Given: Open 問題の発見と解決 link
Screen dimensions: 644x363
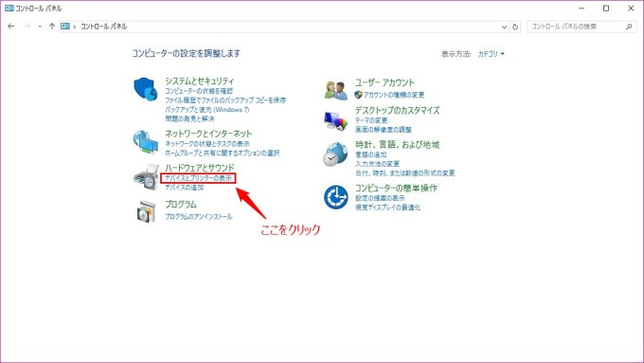Looking at the screenshot, I should tap(189, 118).
